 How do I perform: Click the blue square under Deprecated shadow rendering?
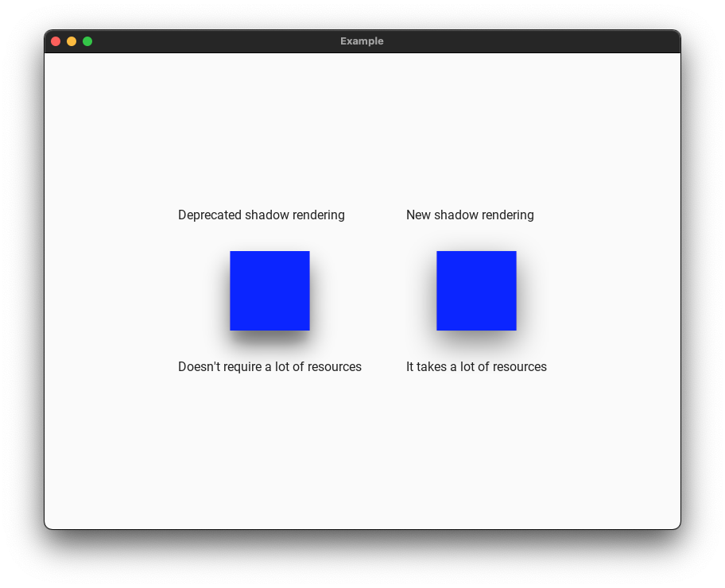269,291
